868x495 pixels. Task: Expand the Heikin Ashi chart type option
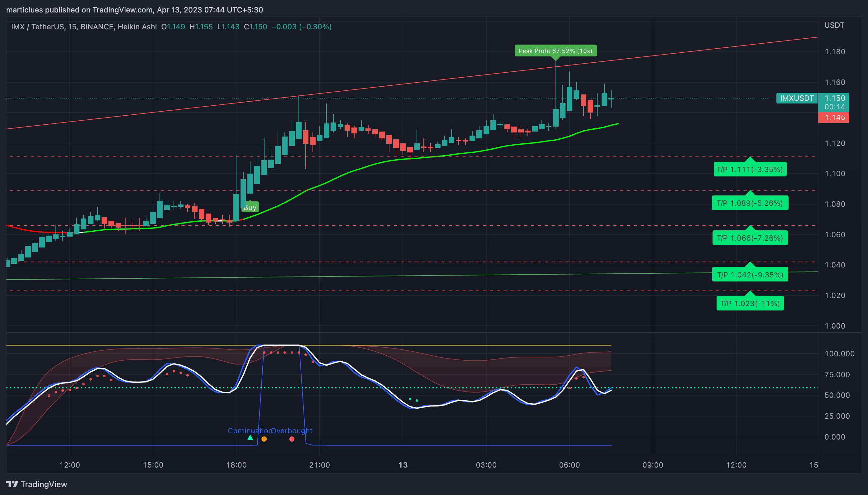click(138, 26)
